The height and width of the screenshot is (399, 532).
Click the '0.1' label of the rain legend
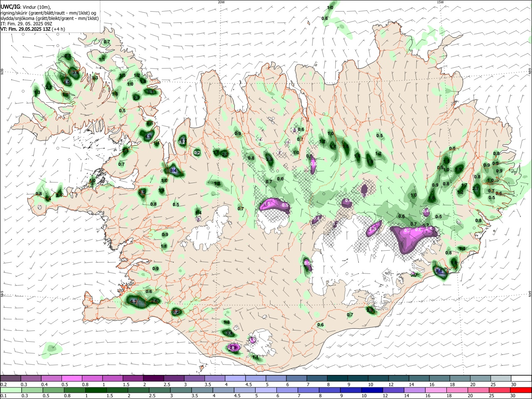point(3,397)
